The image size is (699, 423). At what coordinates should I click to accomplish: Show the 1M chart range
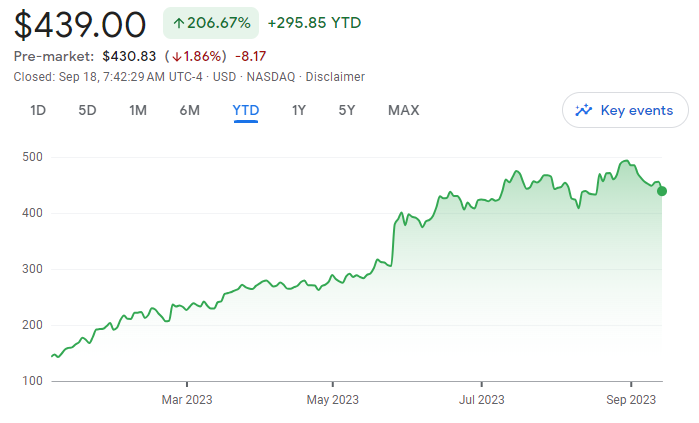point(138,110)
